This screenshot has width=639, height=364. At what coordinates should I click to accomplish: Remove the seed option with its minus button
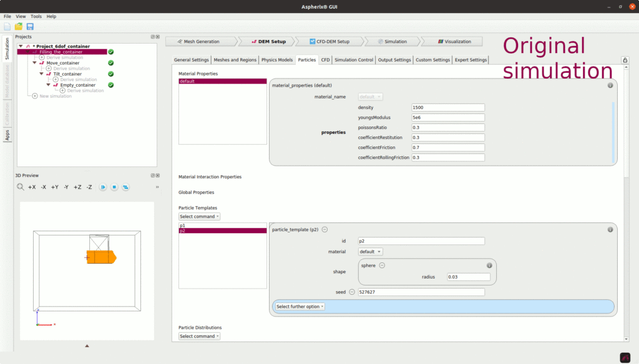(351, 292)
